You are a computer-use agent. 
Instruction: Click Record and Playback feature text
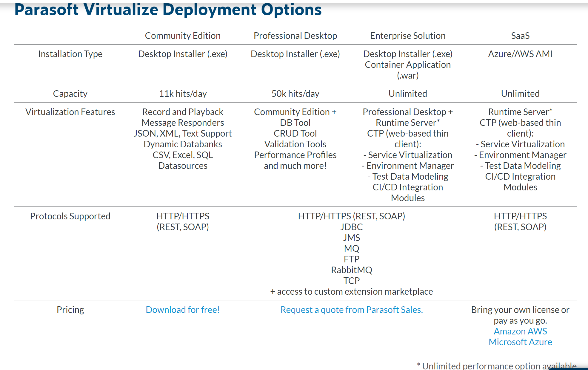pyautogui.click(x=183, y=112)
